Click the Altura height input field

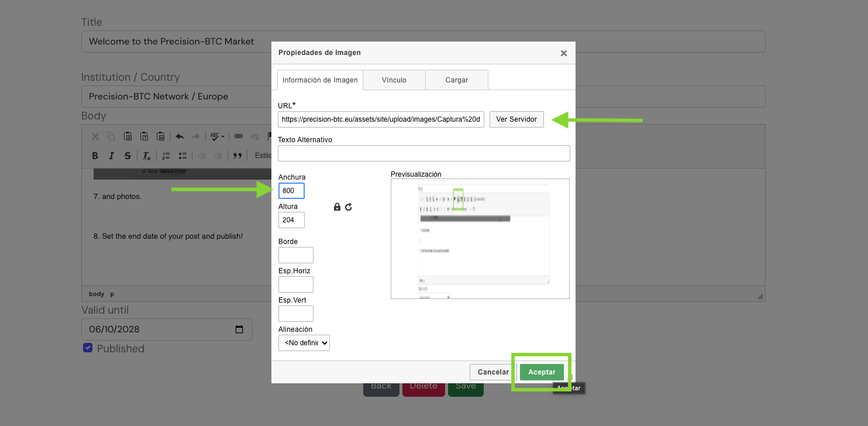point(291,220)
